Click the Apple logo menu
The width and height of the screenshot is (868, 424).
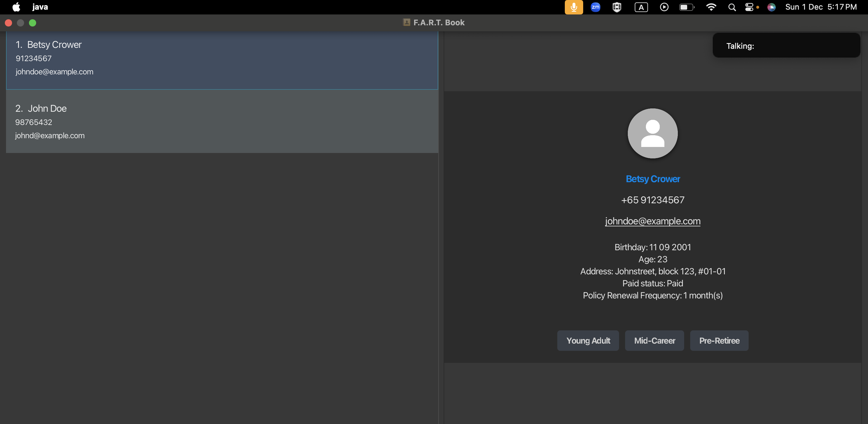[16, 7]
